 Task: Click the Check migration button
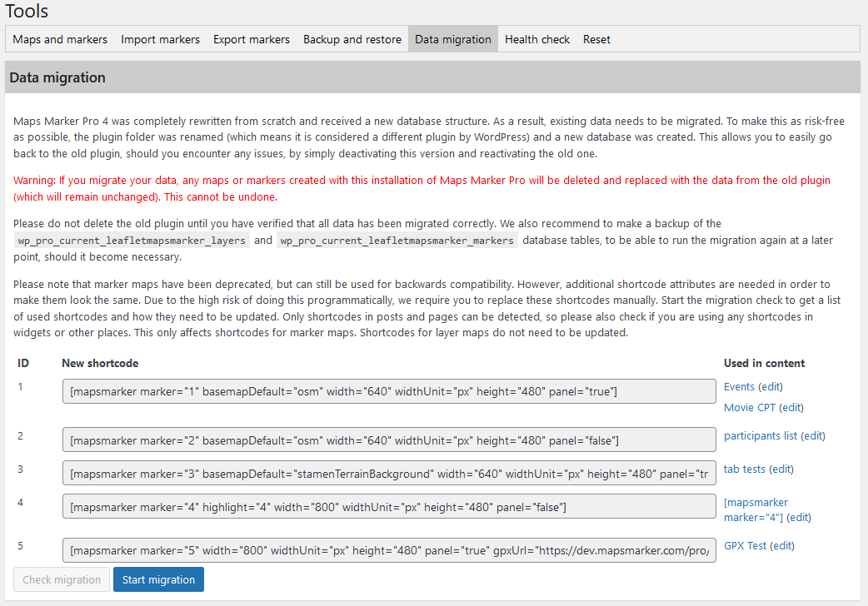pyautogui.click(x=62, y=579)
